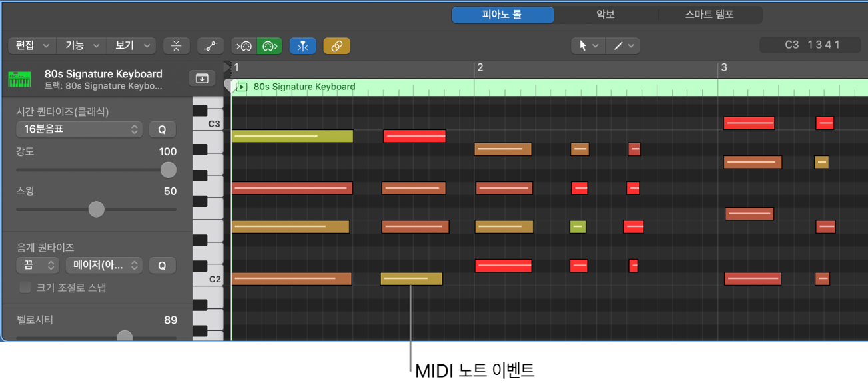Click the 80s Signature Keyboard track instrument icon

point(20,79)
